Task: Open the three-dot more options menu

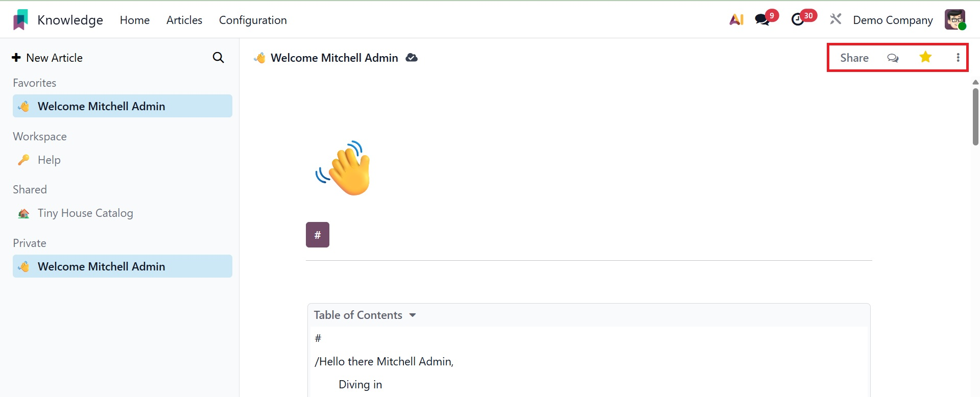Action: click(958, 58)
